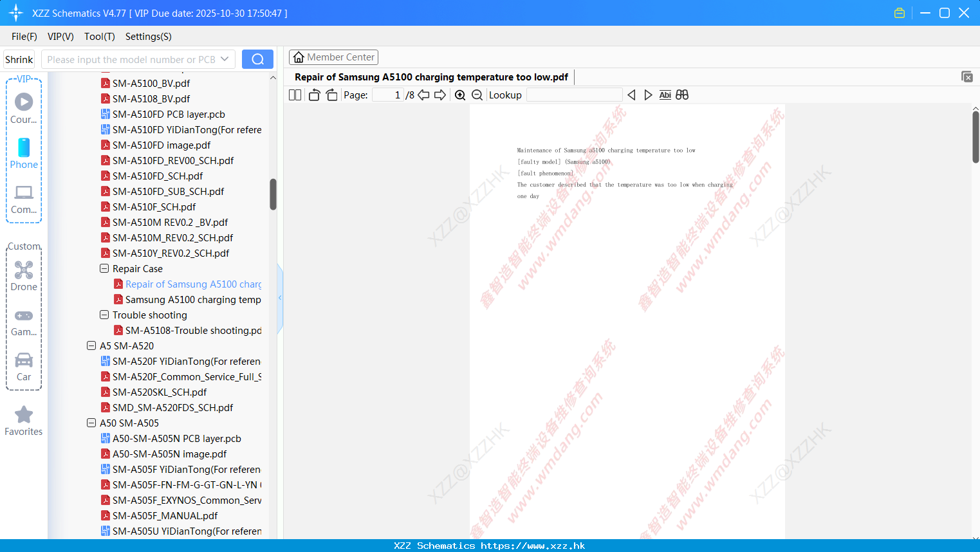Select Samsung A5100 charging temp file
The image size is (980, 552).
(187, 299)
